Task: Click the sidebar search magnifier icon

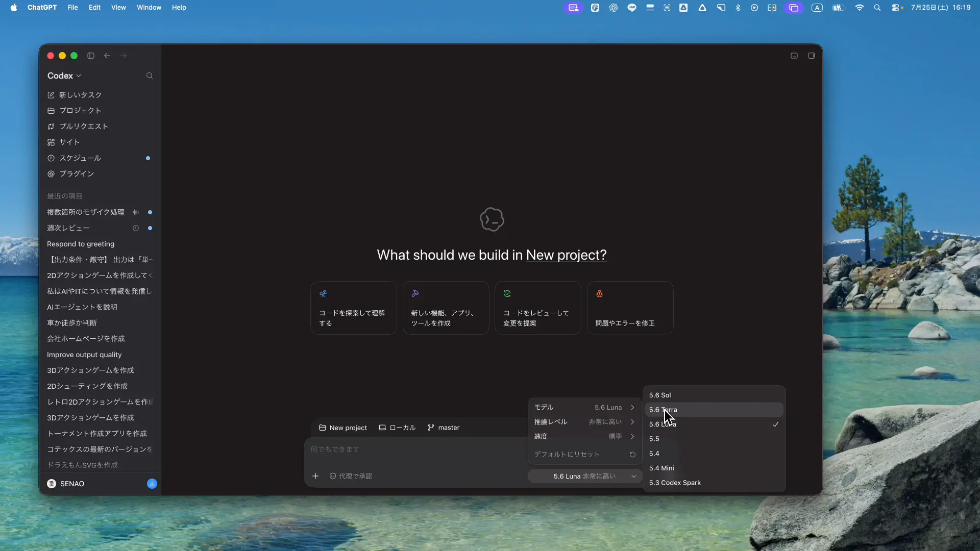Action: pos(150,76)
